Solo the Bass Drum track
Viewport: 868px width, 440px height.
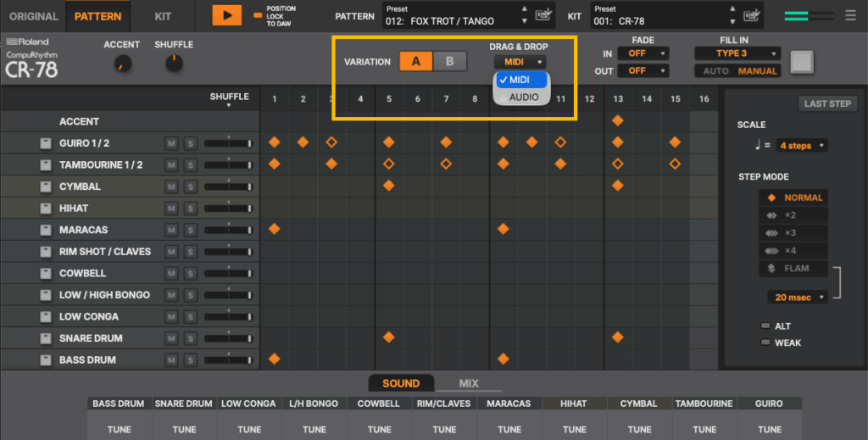coord(190,359)
